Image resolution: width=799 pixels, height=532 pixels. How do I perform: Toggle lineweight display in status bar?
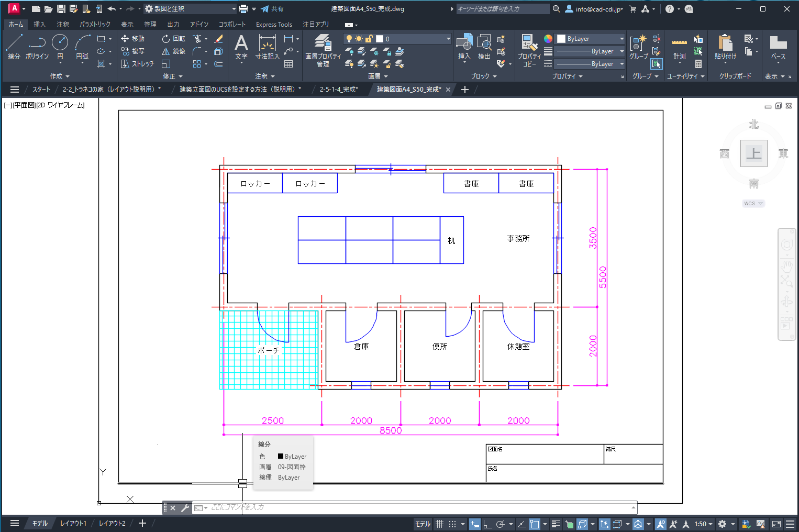[x=556, y=524]
